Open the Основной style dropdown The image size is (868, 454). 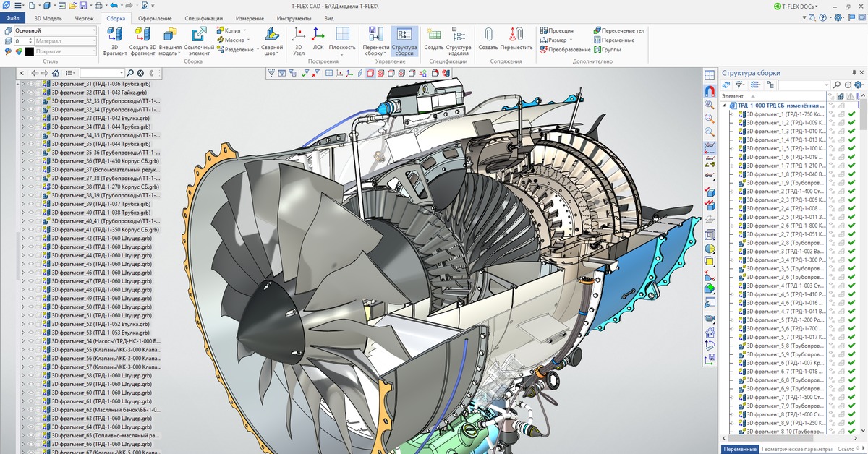pos(93,31)
